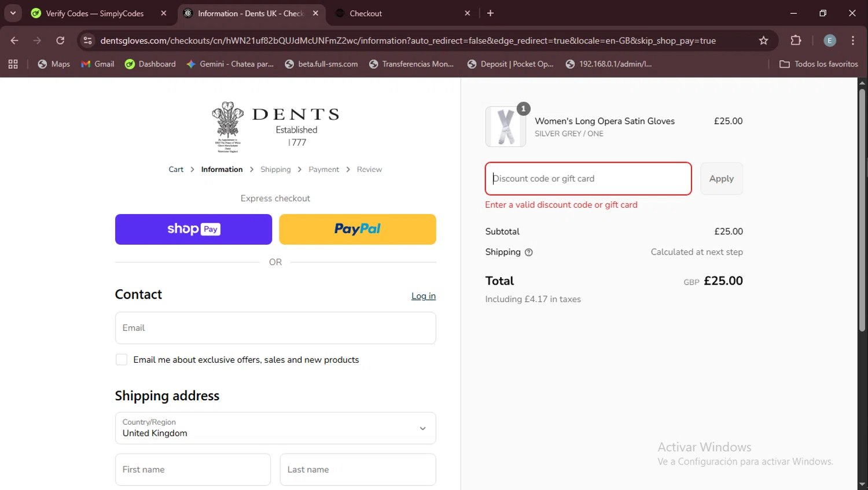The height and width of the screenshot is (490, 868).
Task: Focus the Last name field
Action: 358,470
